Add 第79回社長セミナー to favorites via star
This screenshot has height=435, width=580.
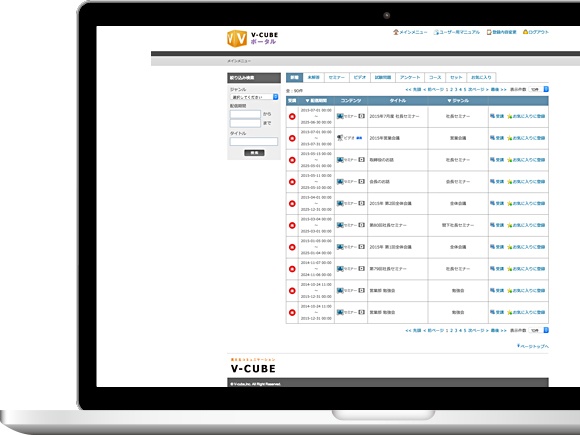tap(526, 269)
